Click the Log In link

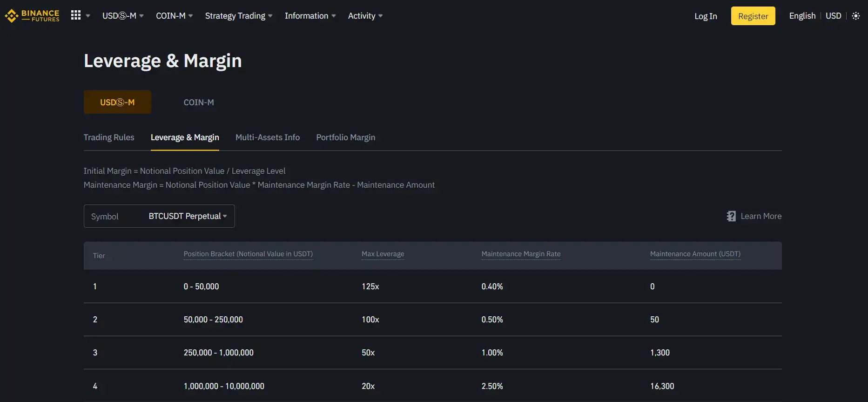click(706, 16)
